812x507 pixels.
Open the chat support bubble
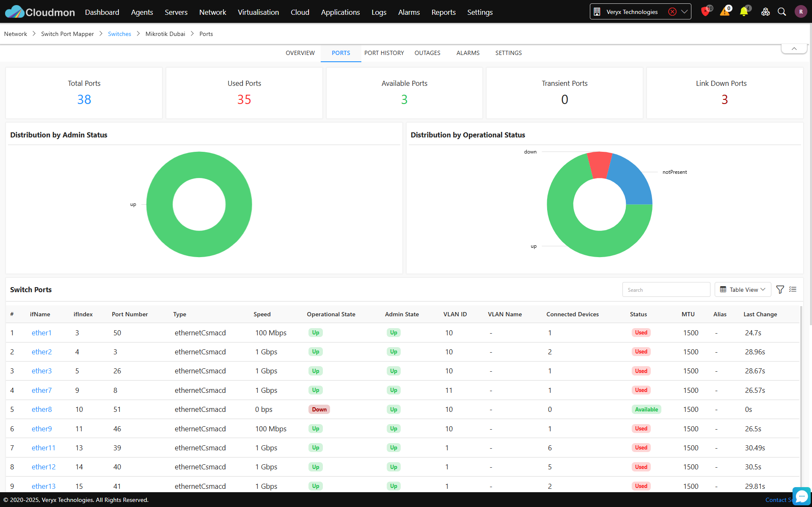[801, 496]
